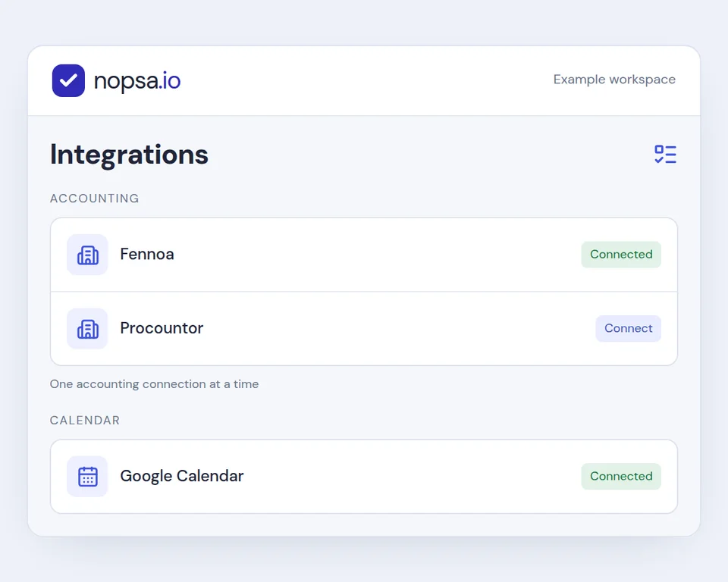This screenshot has height=582, width=728.
Task: Click the Google Calendar icon
Action: click(87, 476)
